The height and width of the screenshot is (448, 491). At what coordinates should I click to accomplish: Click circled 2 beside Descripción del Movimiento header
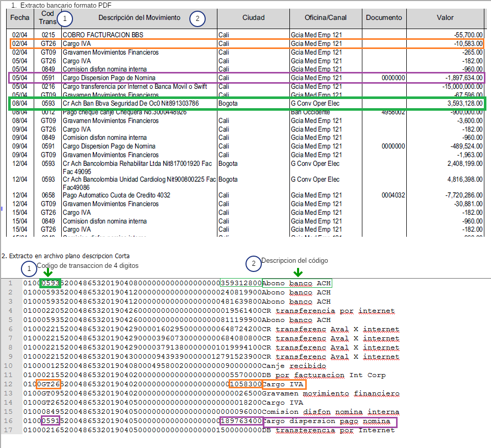pyautogui.click(x=198, y=19)
